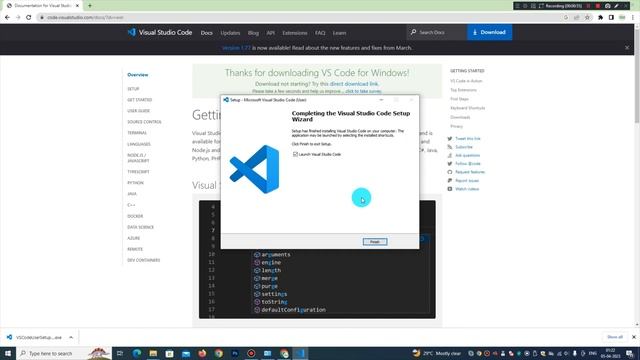Open Photoshop from the taskbar
Viewport: 640px width, 360px height.
point(235,353)
